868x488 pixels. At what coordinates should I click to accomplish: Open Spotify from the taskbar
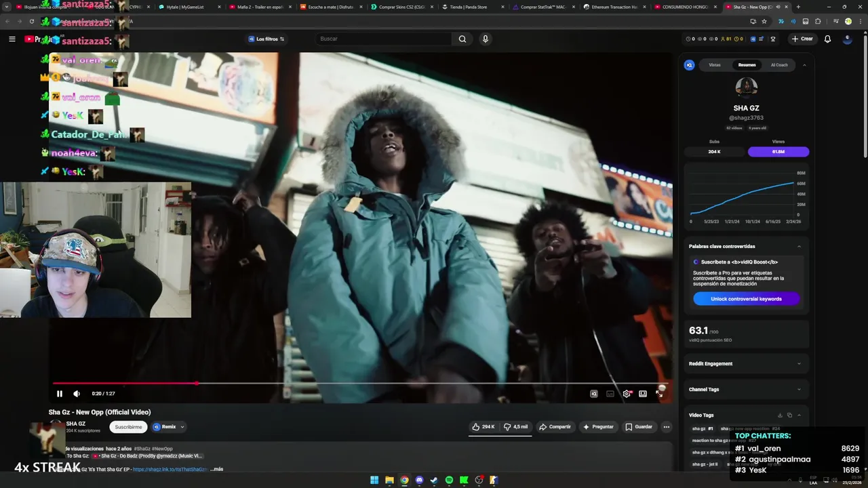pyautogui.click(x=449, y=480)
